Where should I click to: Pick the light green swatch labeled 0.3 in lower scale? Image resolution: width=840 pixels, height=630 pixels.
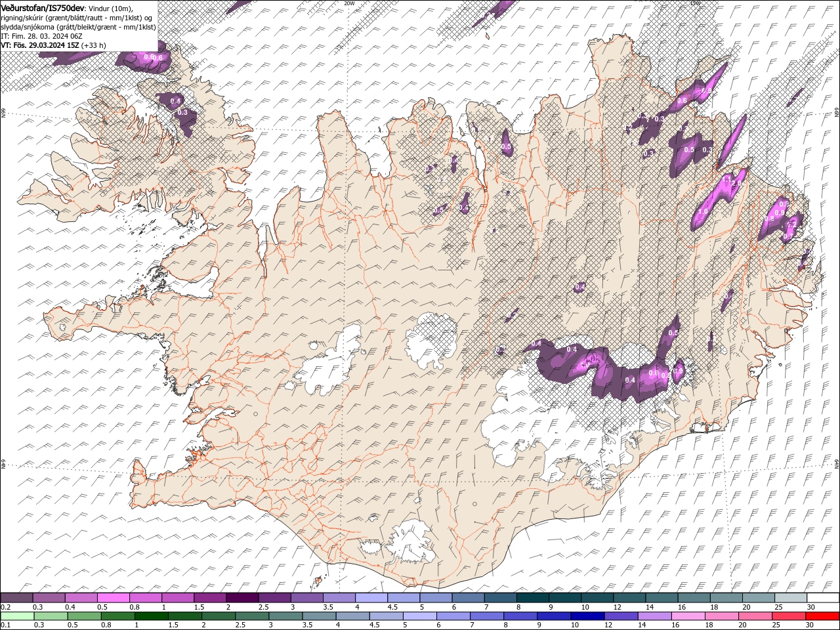(51, 616)
